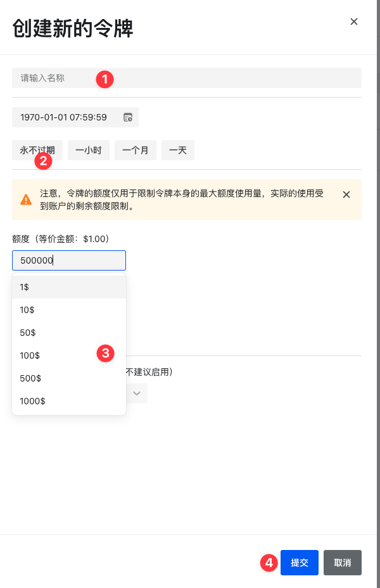Choose the 10$ quota option
Viewport: 380px width, 588px height.
tap(68, 310)
